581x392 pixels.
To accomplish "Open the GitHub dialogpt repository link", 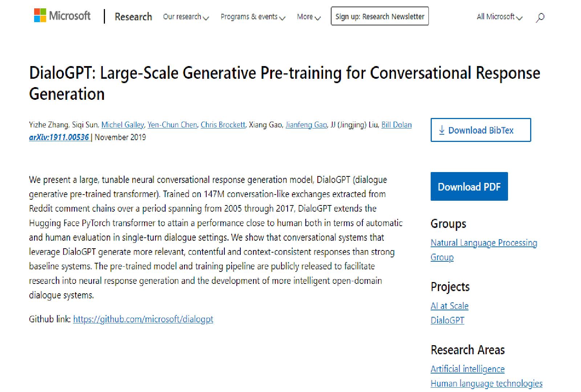I will coord(143,319).
